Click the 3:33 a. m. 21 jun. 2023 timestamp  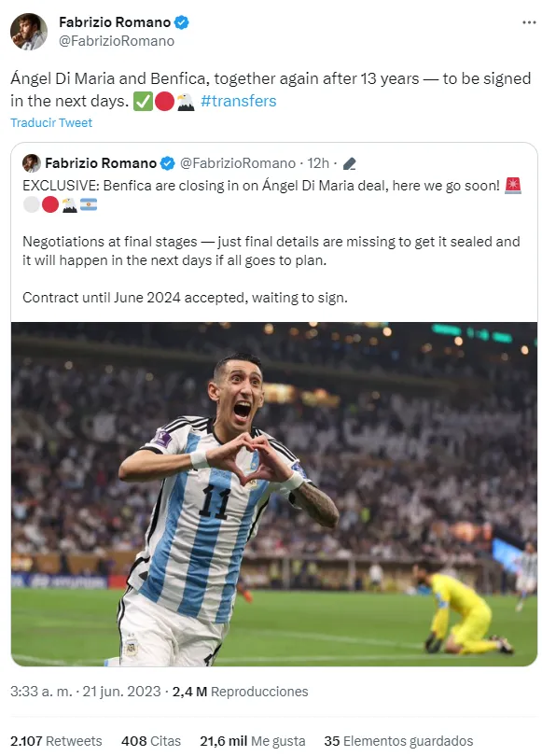click(85, 692)
